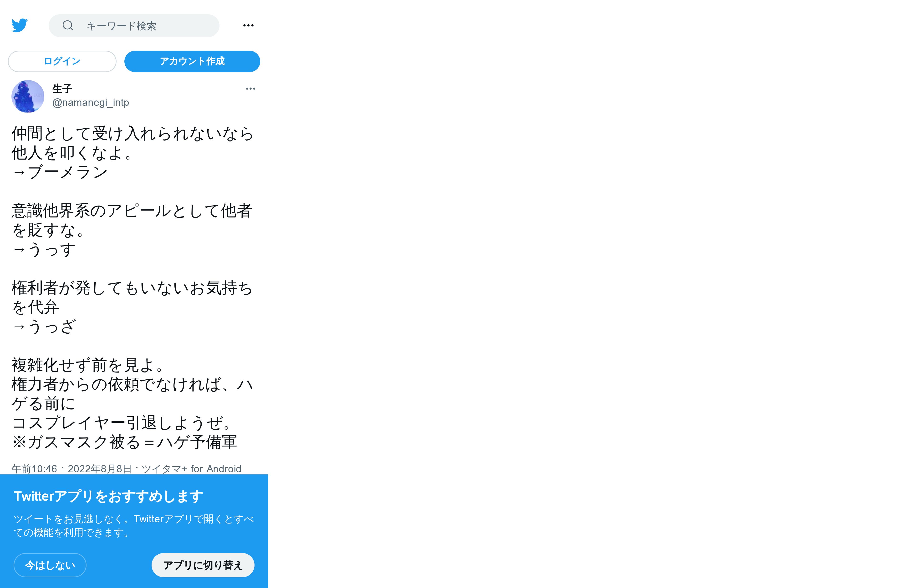Screen dimensions: 918x588
Task: Open the @namanegi_intp handle link
Action: click(91, 102)
